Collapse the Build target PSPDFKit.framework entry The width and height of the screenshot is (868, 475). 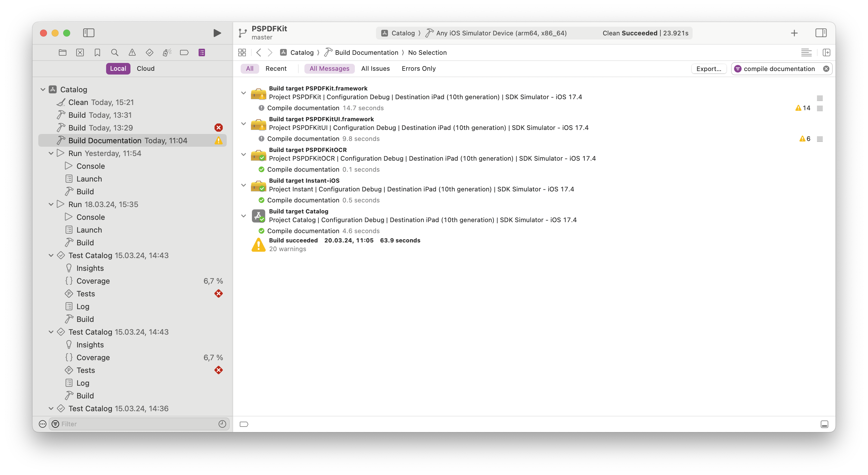tap(244, 93)
